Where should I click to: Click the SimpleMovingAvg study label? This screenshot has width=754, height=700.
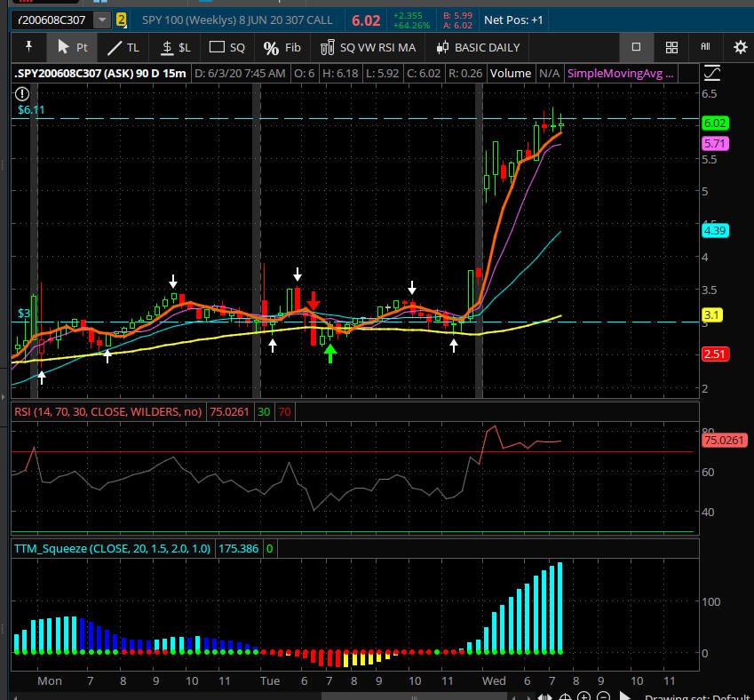[621, 74]
